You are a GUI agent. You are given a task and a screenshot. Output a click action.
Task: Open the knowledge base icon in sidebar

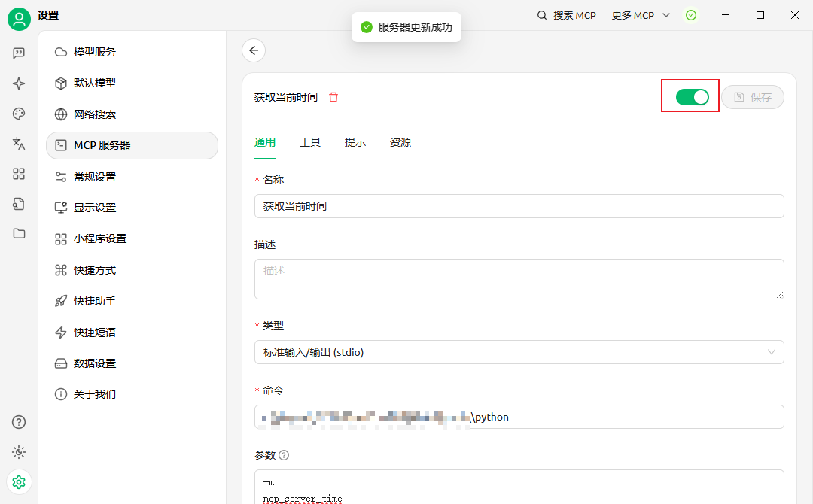[19, 204]
